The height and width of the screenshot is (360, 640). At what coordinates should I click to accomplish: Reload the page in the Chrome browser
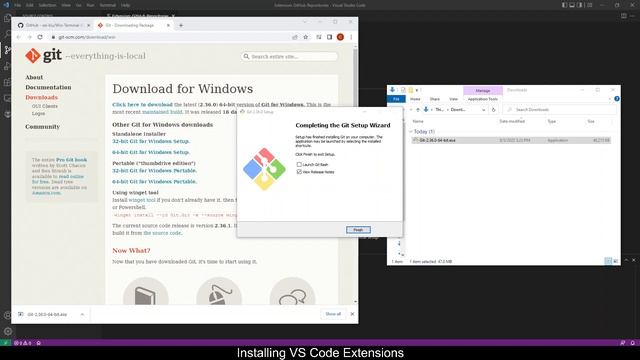click(40, 37)
